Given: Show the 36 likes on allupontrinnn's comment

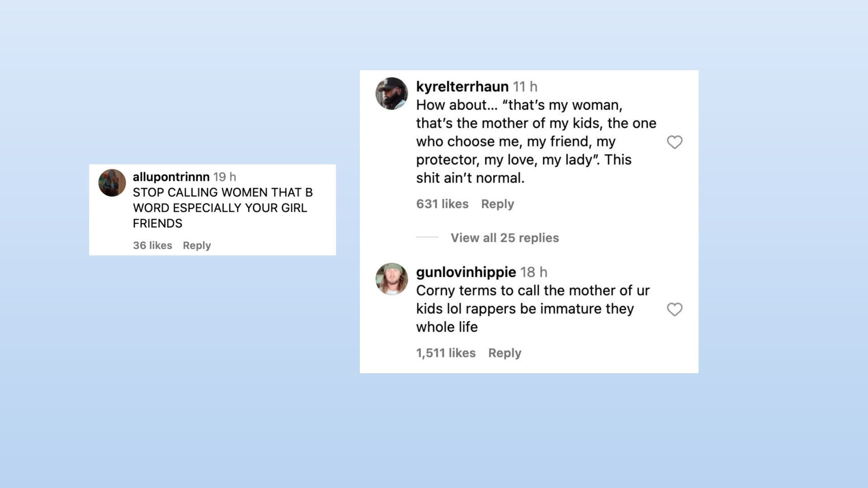Looking at the screenshot, I should tap(152, 245).
